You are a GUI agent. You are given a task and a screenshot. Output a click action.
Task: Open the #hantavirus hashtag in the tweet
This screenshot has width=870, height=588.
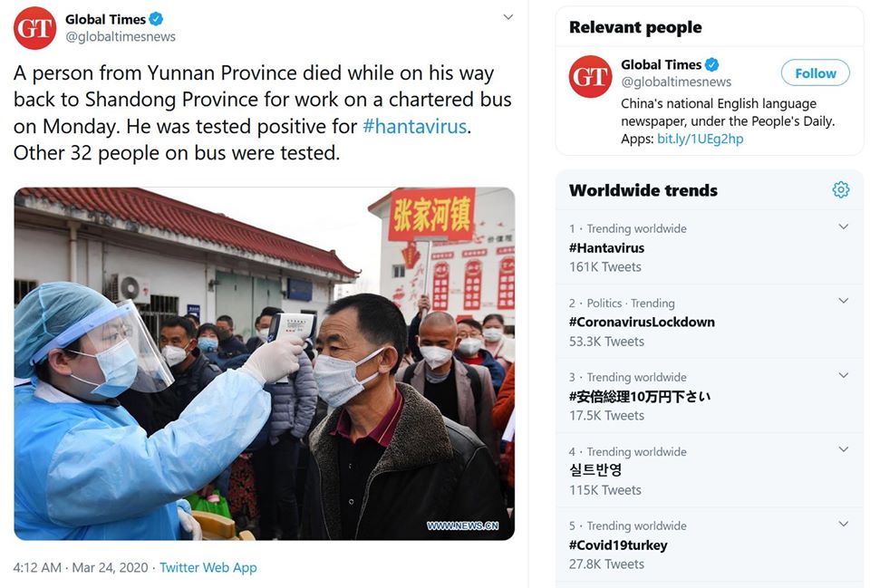tap(414, 127)
